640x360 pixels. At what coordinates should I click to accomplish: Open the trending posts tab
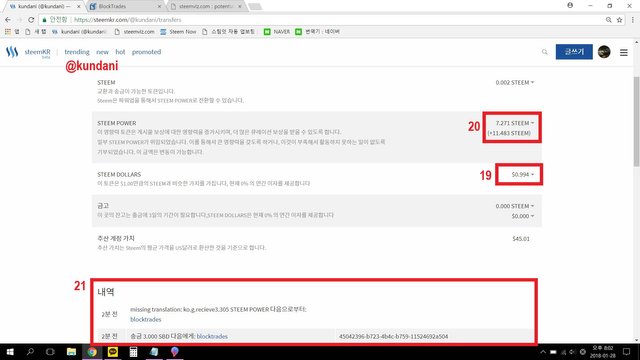point(77,52)
